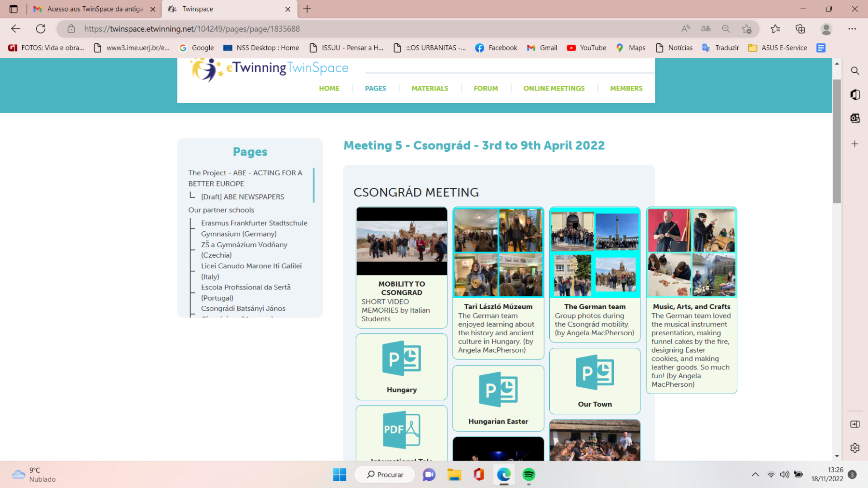Open ASUS E-Service bookmarks folder

[777, 48]
